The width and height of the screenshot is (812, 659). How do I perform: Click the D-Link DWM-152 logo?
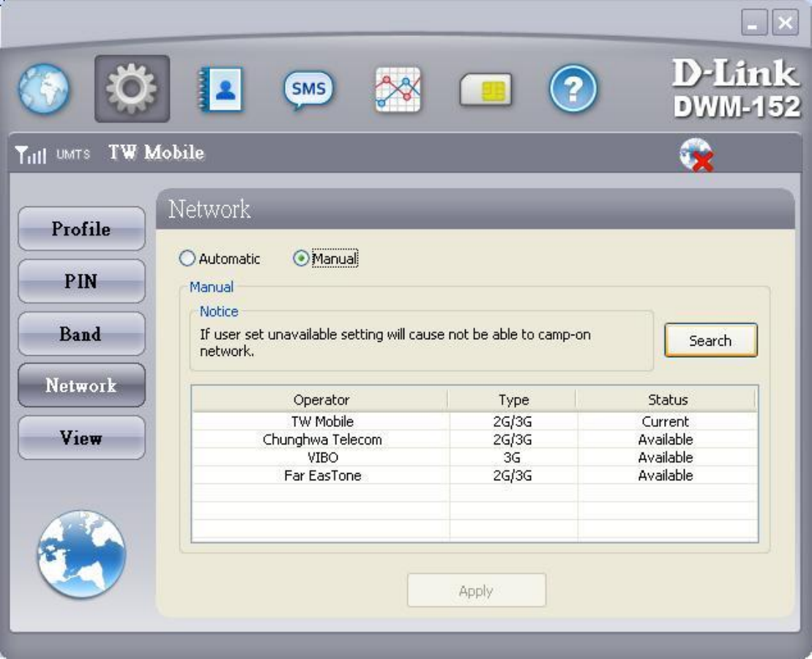coord(737,88)
